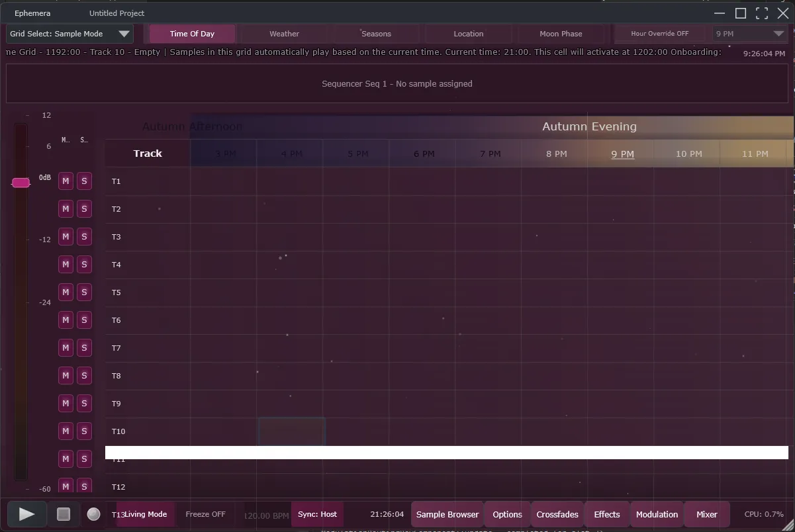Click the master volume fader handle

tap(21, 183)
